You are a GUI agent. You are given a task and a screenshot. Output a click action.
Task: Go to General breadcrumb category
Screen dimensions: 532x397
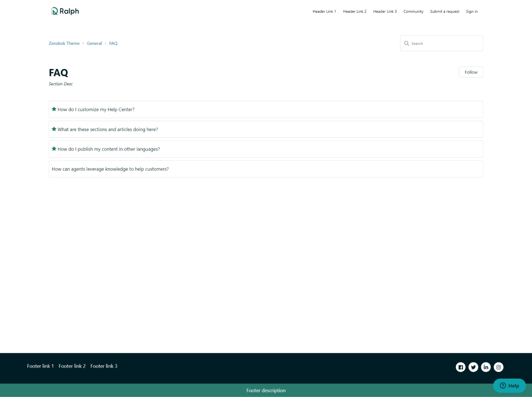[94, 43]
